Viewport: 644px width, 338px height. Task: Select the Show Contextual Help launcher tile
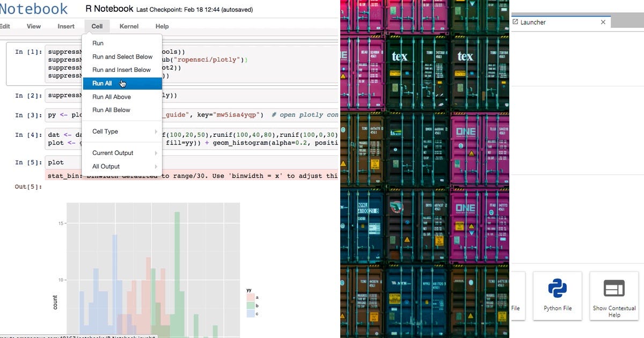tap(614, 296)
